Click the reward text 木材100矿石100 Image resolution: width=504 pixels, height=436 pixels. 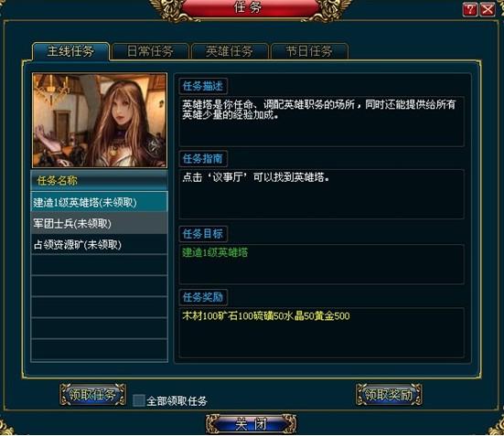tap(218, 316)
